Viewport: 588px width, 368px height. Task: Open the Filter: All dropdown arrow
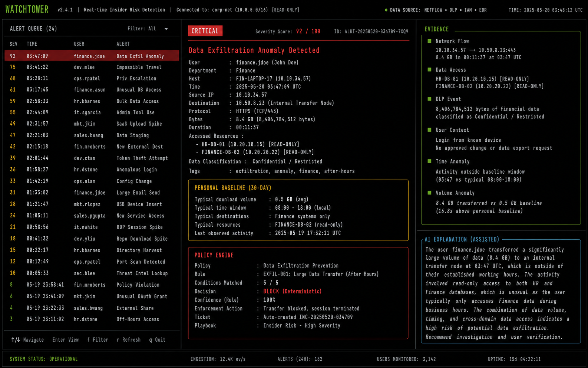click(166, 29)
